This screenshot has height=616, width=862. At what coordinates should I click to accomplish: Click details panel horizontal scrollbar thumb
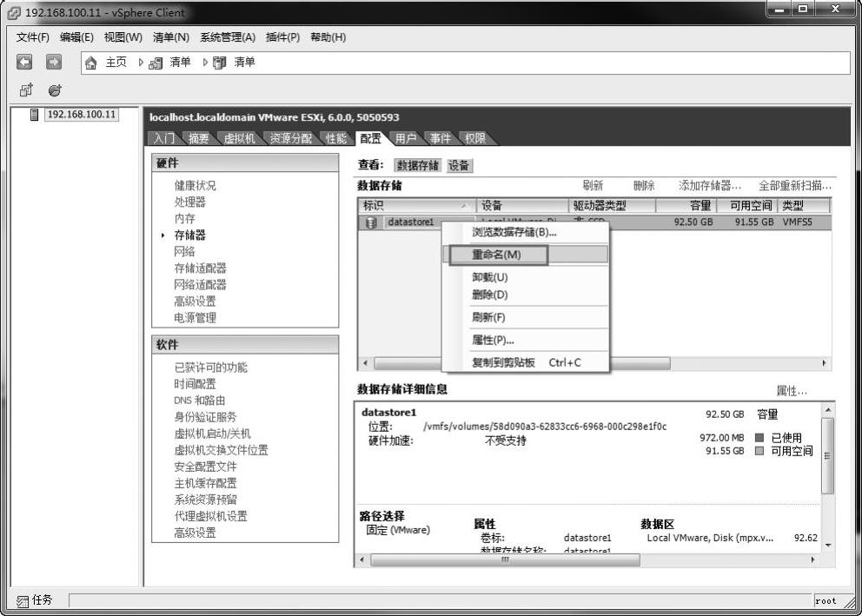click(x=505, y=560)
